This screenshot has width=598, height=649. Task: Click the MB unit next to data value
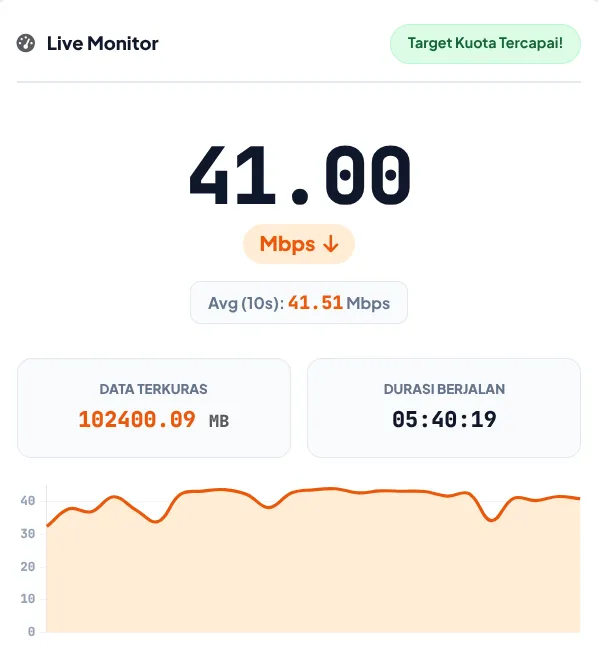[219, 421]
